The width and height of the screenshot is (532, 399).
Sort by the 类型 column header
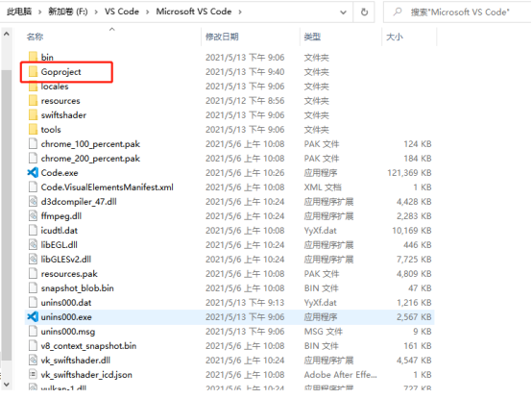[312, 37]
